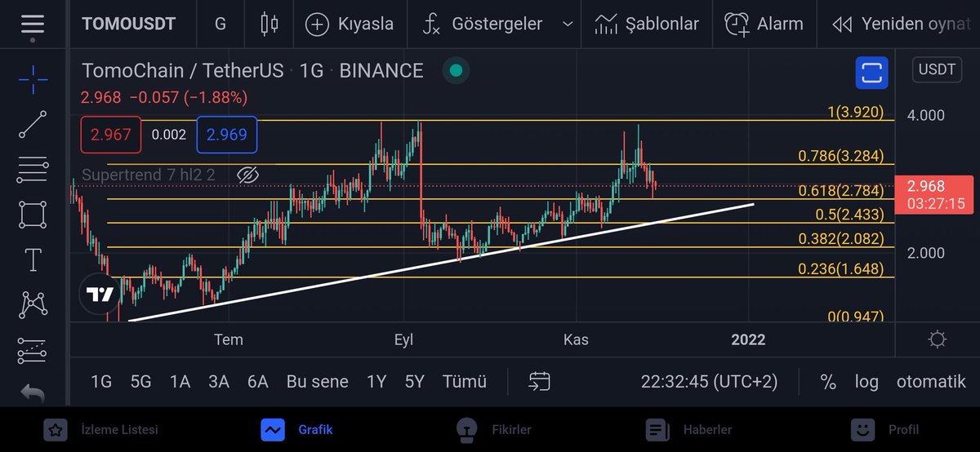The height and width of the screenshot is (452, 980).
Task: Click the 1(3.920) Fibonacci level label
Action: 855,112
